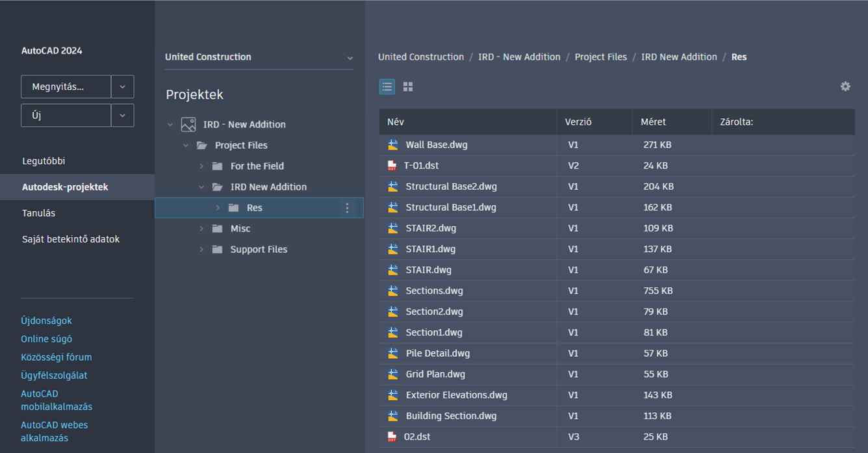Open the AutoCAD mobilalkalmazás link

pyautogui.click(x=57, y=400)
